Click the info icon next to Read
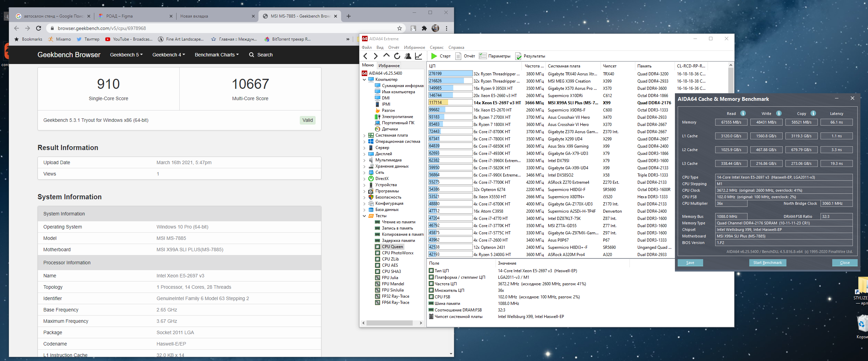This screenshot has width=868, height=361. (743, 113)
